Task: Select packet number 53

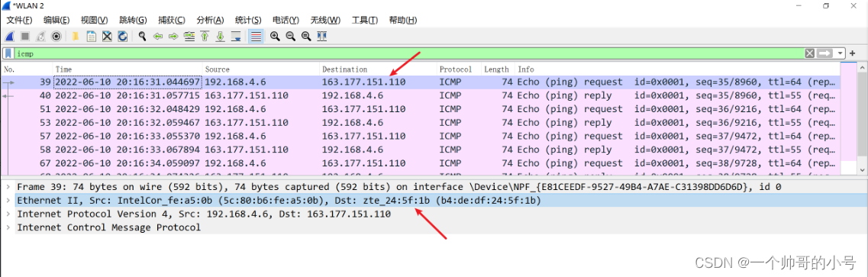Action: pos(421,123)
